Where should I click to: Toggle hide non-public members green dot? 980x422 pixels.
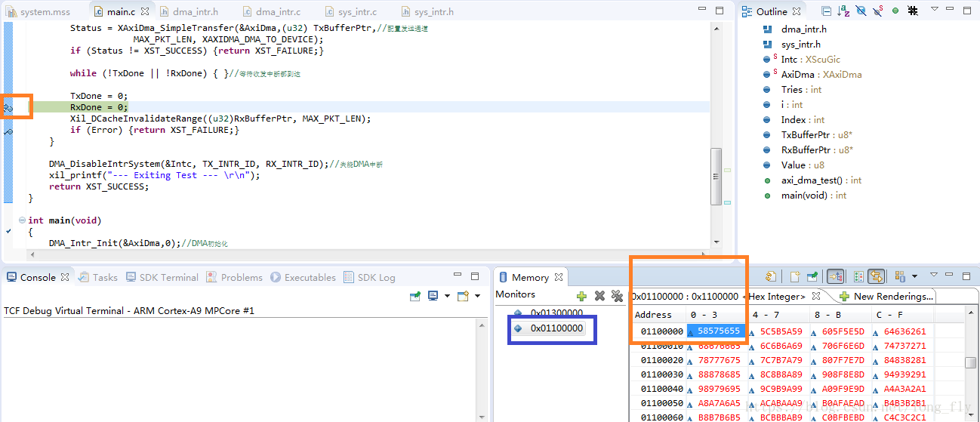point(895,11)
